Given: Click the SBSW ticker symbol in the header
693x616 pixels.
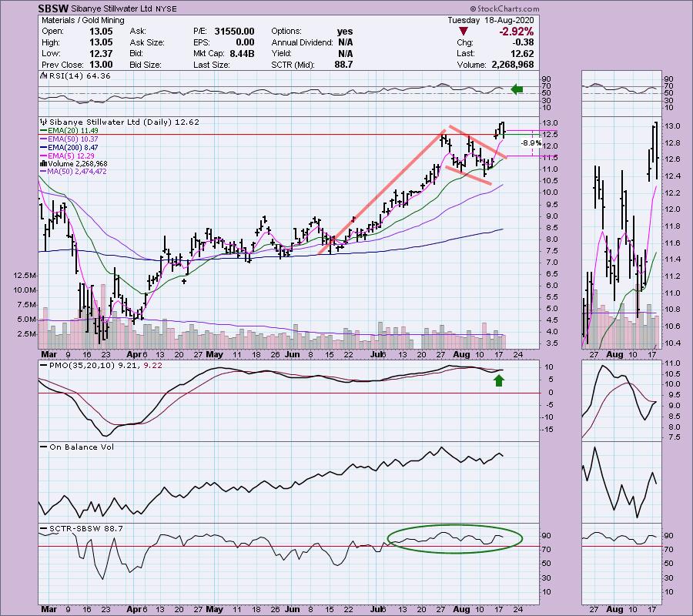Looking at the screenshot, I should coord(52,8).
